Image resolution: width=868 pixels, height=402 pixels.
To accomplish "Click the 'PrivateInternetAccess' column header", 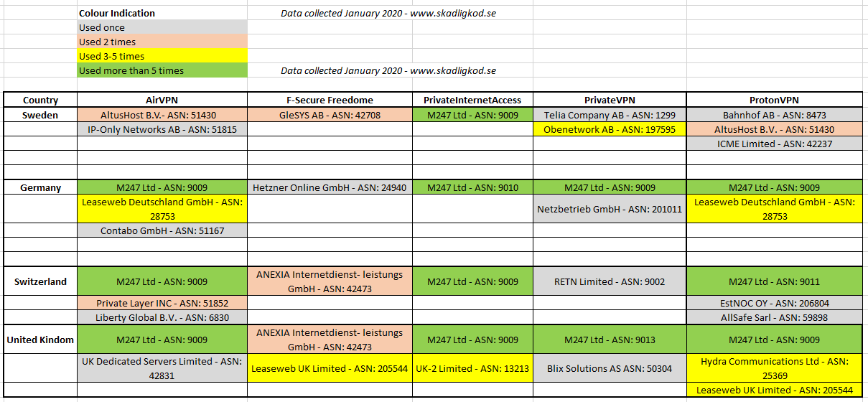I will [472, 100].
